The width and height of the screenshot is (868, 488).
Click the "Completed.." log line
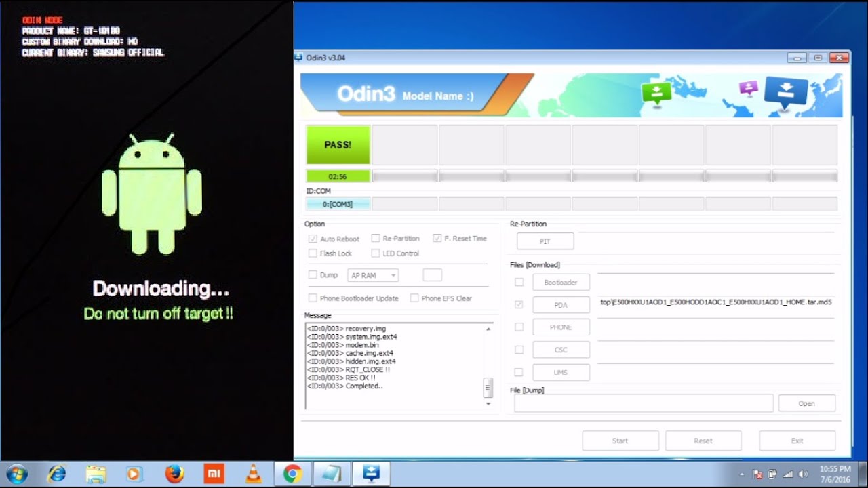tap(344, 386)
